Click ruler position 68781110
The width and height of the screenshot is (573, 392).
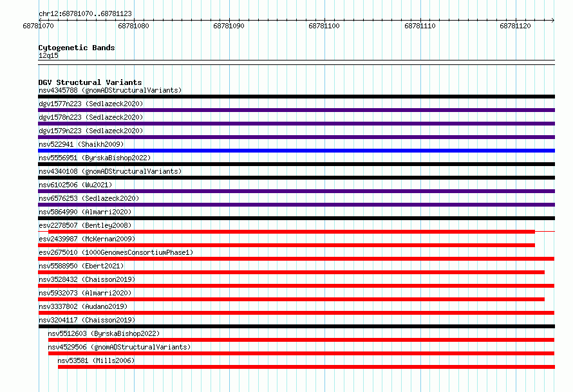[x=420, y=26]
